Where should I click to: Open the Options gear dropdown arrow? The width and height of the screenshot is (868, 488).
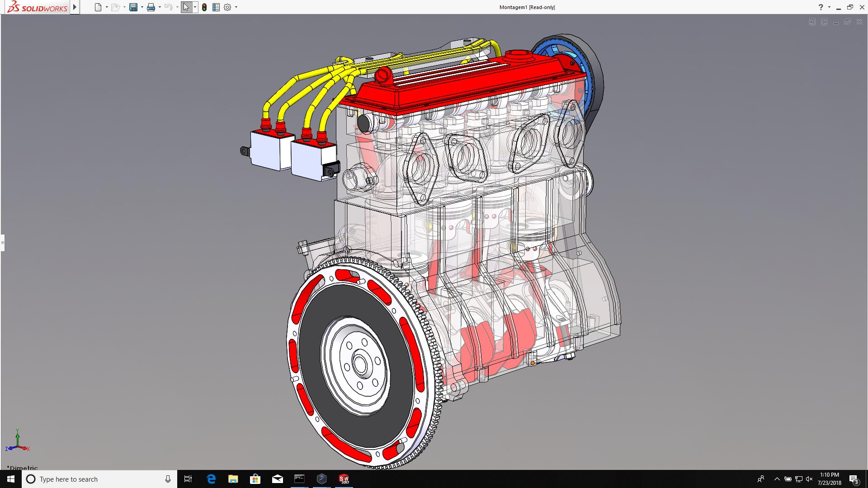pyautogui.click(x=236, y=7)
